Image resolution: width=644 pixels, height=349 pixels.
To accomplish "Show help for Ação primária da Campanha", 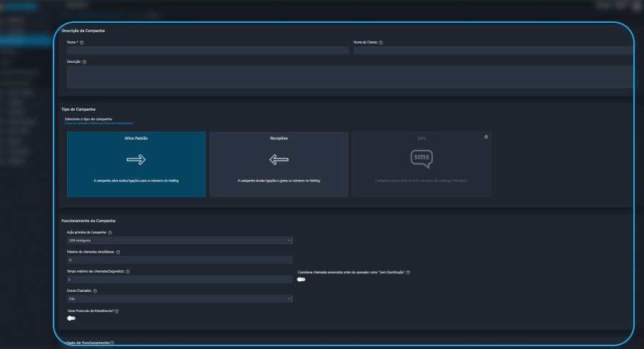I will pos(110,232).
